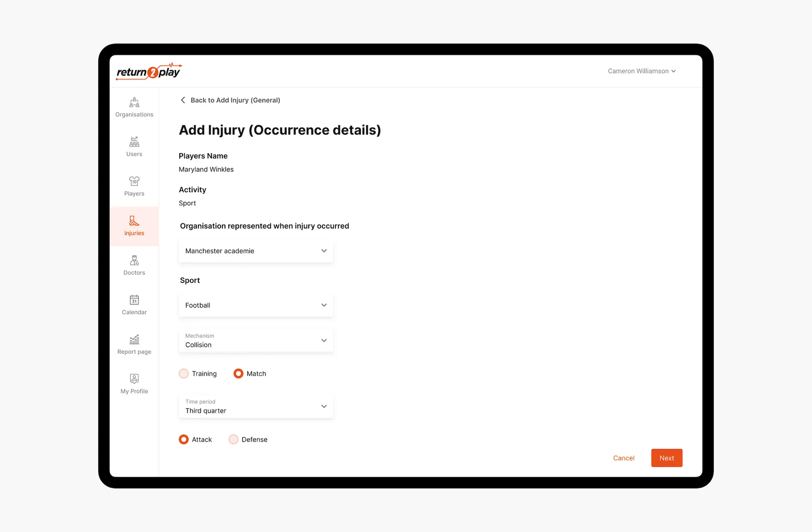Select the Training radio button
This screenshot has width=812, height=532.
(x=184, y=374)
